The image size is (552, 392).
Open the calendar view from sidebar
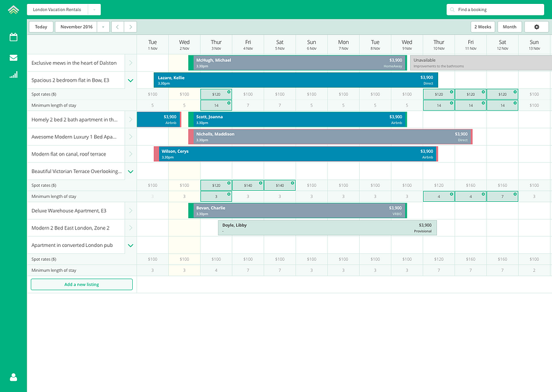[x=13, y=37]
